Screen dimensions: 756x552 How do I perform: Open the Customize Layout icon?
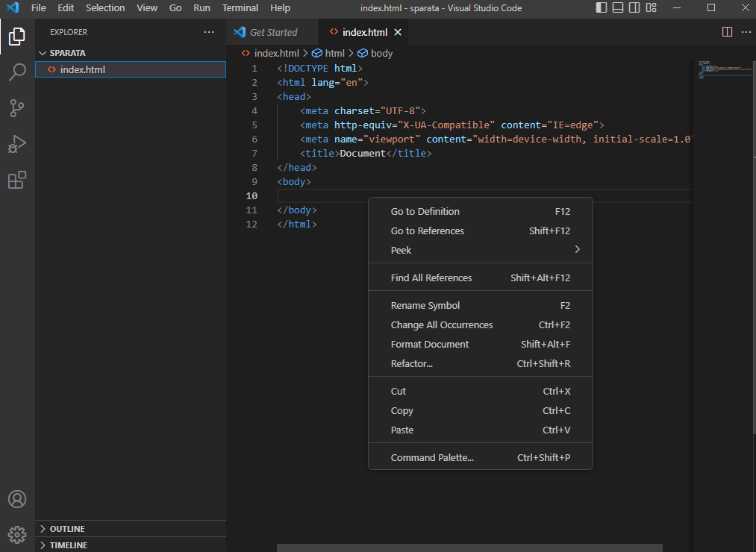[x=652, y=7]
